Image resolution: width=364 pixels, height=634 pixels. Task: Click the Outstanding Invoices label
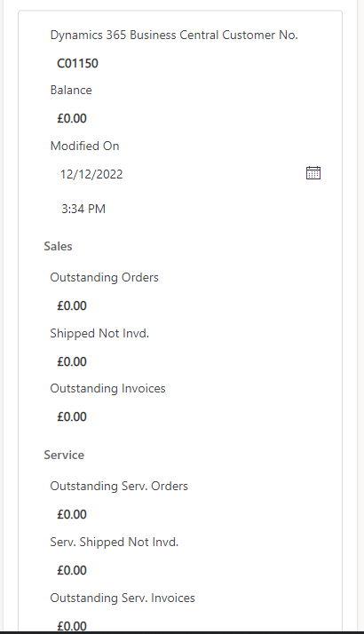107,389
